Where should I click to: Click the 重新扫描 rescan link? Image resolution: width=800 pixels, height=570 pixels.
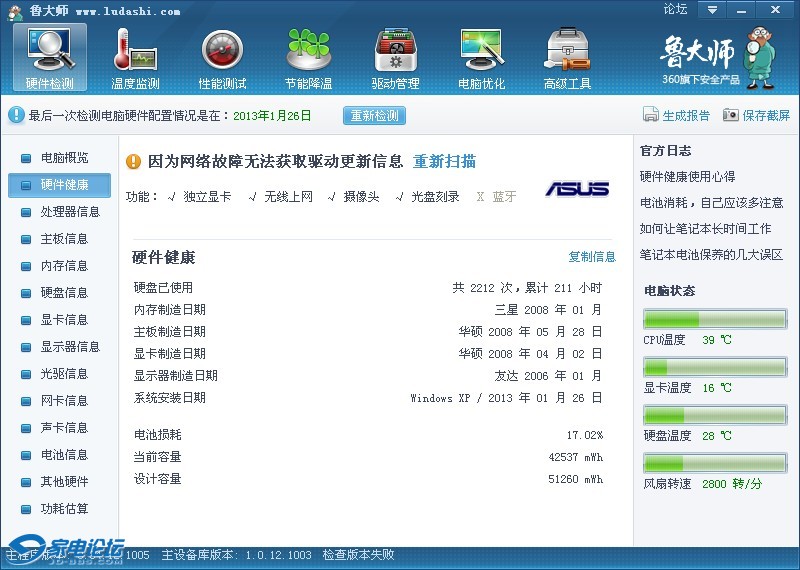pyautogui.click(x=444, y=162)
